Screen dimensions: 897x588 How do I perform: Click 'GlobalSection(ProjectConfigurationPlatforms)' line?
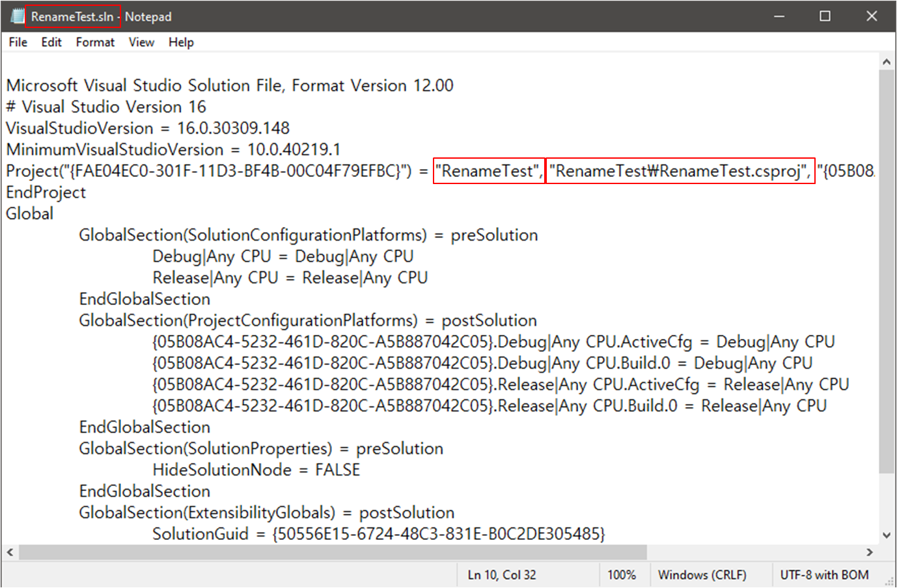click(308, 321)
